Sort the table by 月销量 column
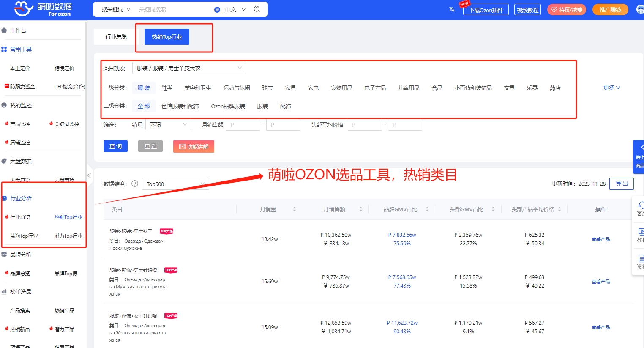Viewport: 644px width, 348px height. pos(295,209)
